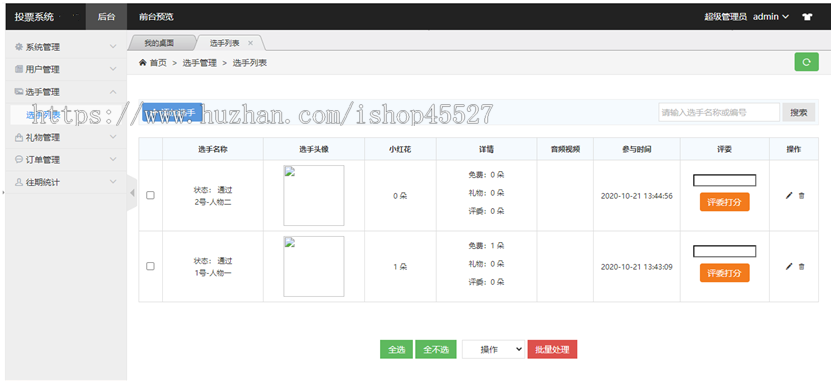This screenshot has height=383, width=833.
Task: Open the 操作 batch action dropdown
Action: 494,350
